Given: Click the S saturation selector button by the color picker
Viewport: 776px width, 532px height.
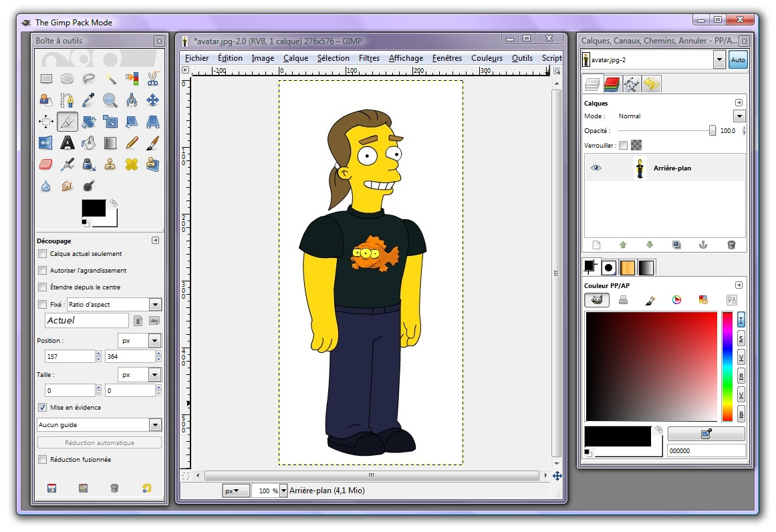Looking at the screenshot, I should coord(741,339).
